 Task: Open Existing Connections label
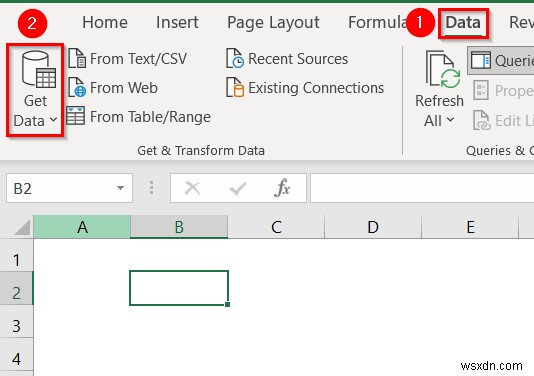coord(316,88)
